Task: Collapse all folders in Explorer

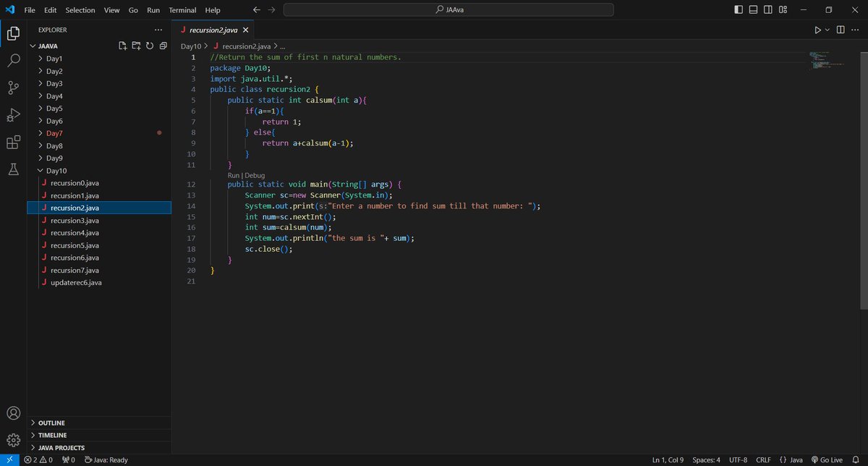Action: tap(163, 46)
